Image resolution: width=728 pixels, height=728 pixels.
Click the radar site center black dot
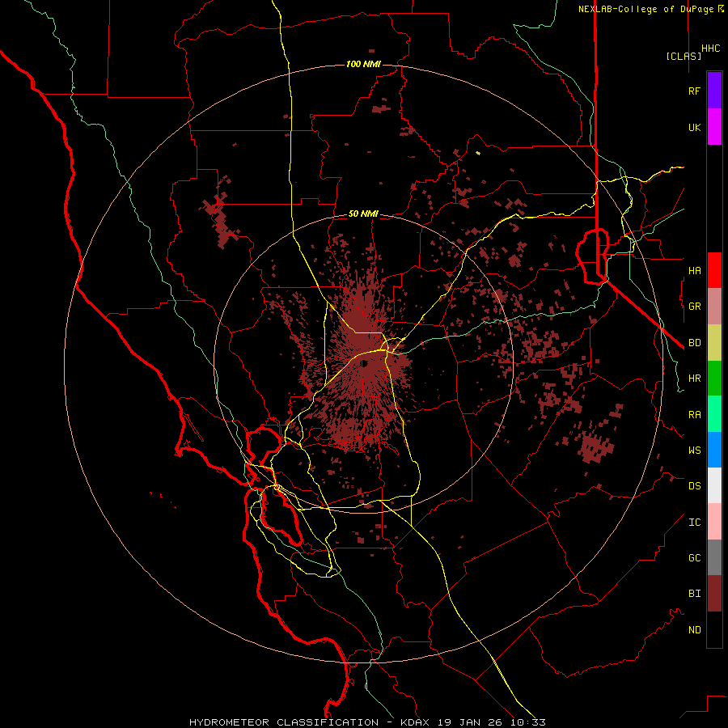(364, 363)
